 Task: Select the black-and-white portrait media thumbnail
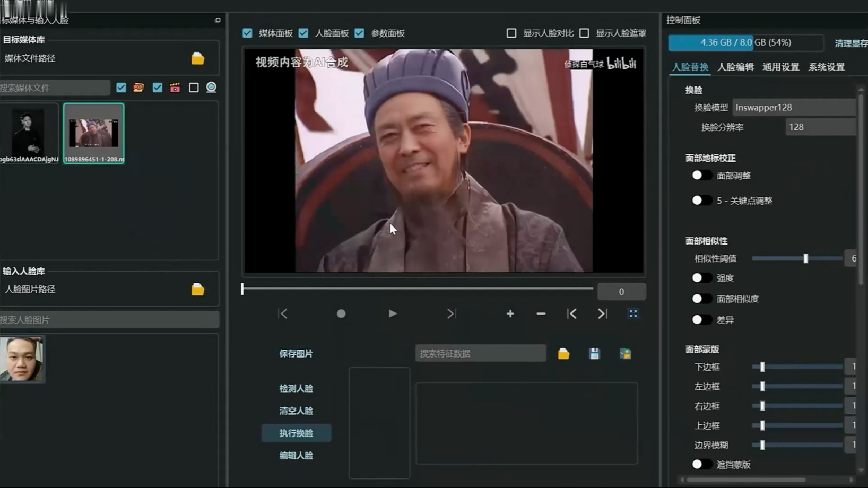pos(29,133)
